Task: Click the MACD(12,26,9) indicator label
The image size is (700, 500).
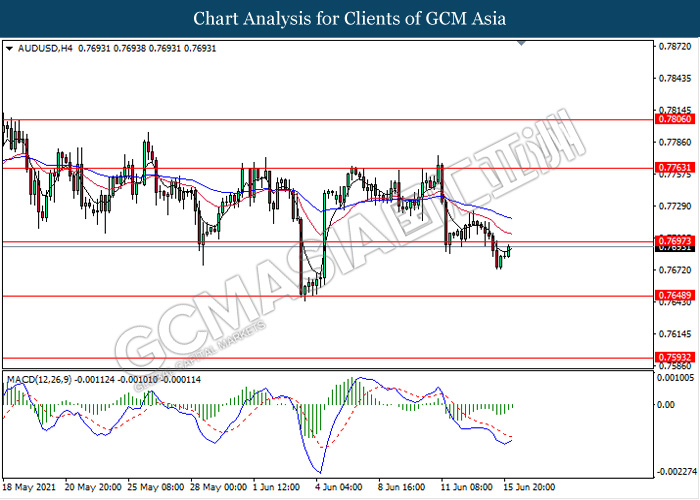Action: click(x=39, y=379)
